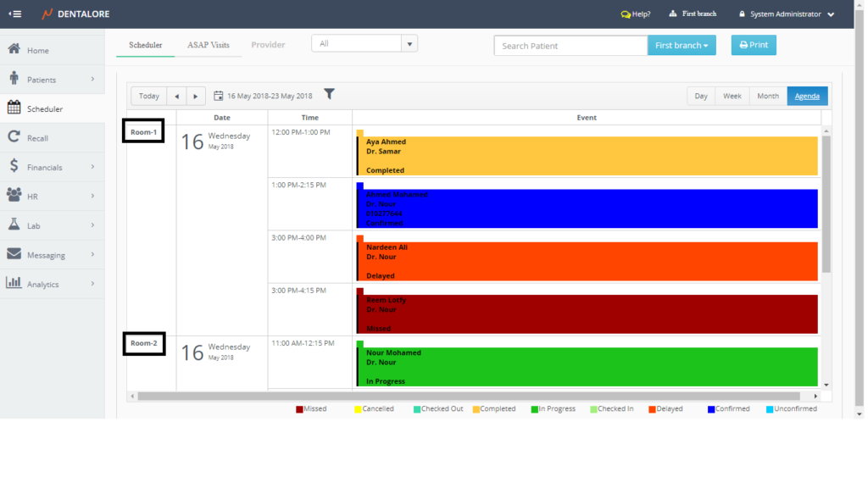Open the First branch dropdown button
Image resolution: width=868 pixels, height=488 pixels.
pyautogui.click(x=682, y=46)
